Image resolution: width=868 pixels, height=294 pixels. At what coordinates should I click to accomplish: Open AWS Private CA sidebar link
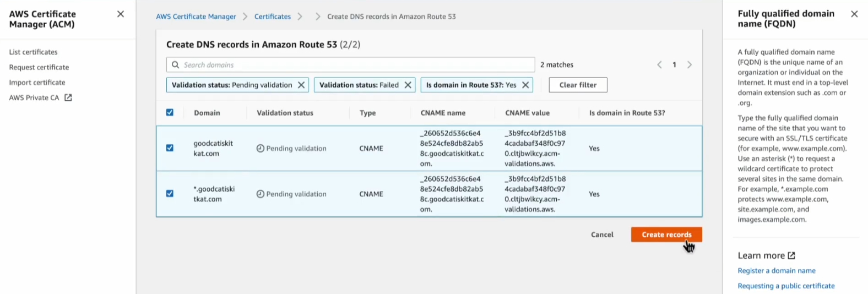[34, 97]
